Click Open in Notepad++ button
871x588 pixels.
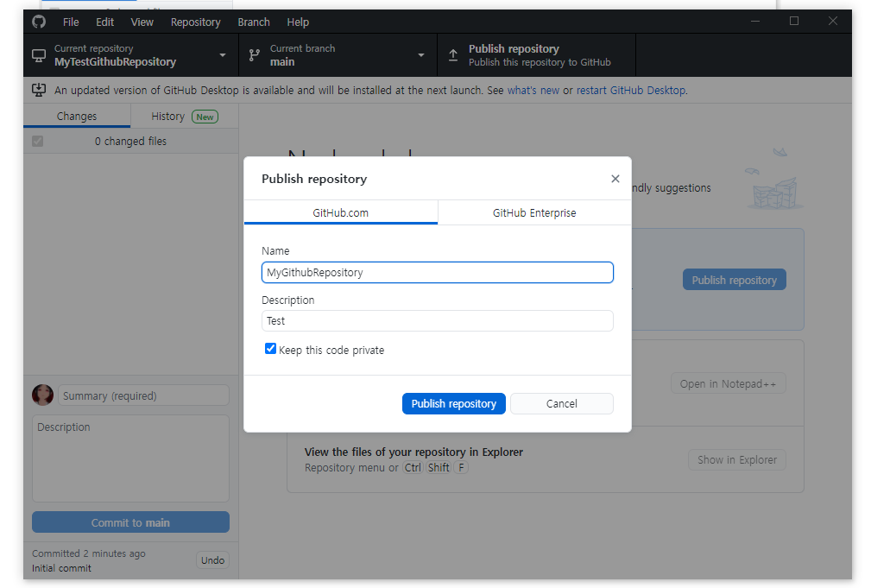click(729, 383)
